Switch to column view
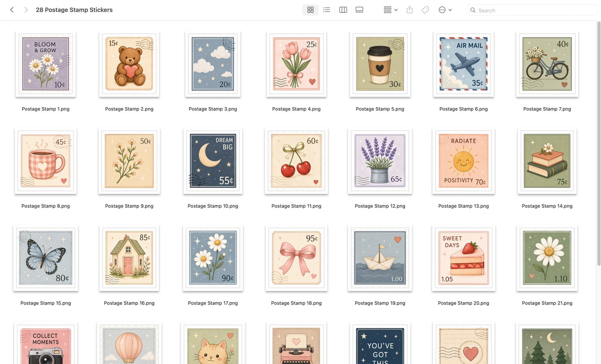This screenshot has width=601, height=364. 343,10
